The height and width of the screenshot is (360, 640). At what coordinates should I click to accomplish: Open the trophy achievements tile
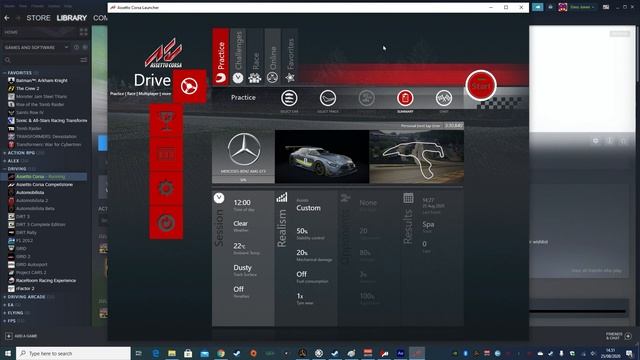[166, 120]
